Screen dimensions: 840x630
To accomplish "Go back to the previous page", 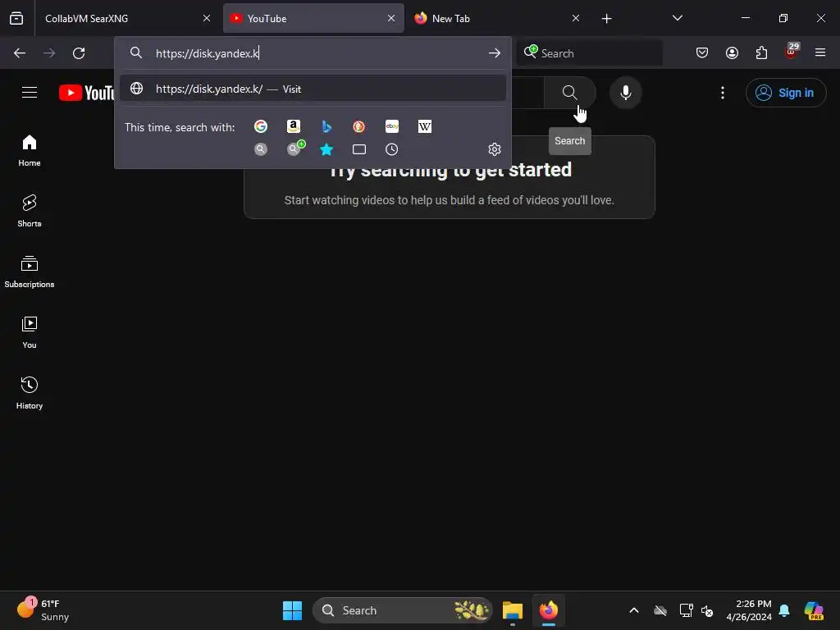I will coord(20,53).
